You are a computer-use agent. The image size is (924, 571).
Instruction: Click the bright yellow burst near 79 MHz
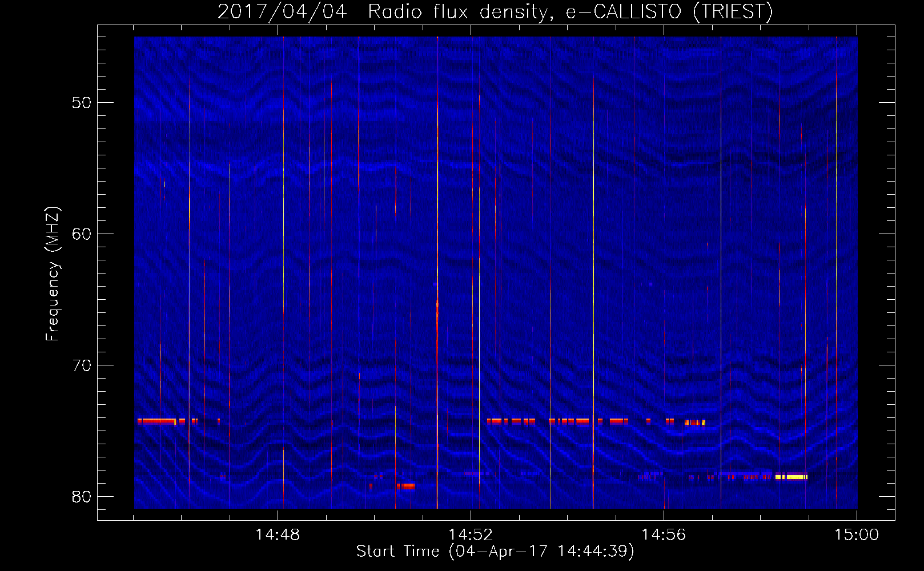pyautogui.click(x=791, y=477)
